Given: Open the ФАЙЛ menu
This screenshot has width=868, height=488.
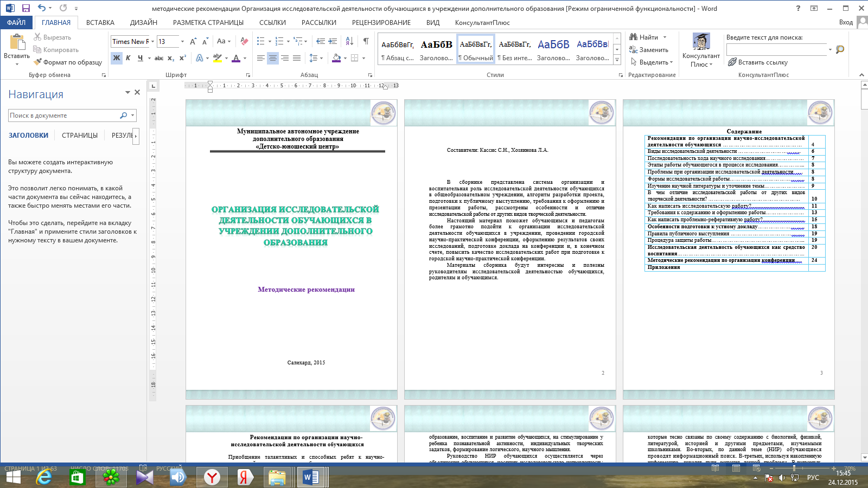Looking at the screenshot, I should tap(16, 23).
